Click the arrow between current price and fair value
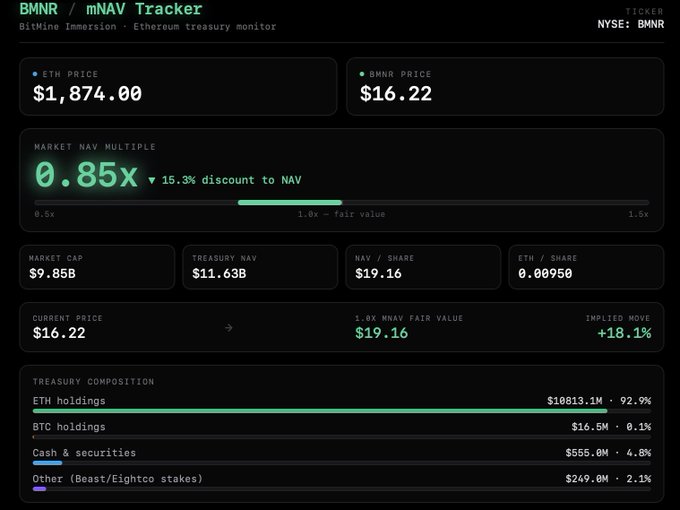This screenshot has width=680, height=510. pyautogui.click(x=229, y=328)
